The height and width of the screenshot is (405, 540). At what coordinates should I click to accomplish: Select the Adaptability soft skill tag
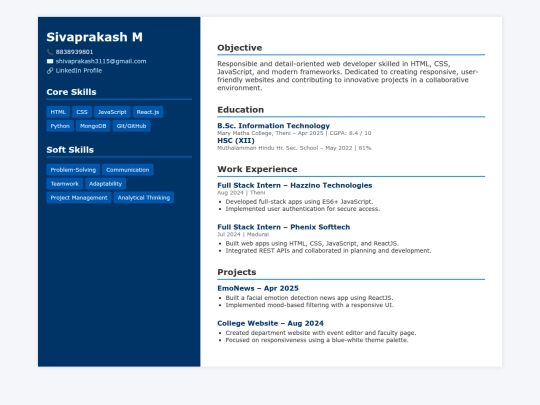105,184
